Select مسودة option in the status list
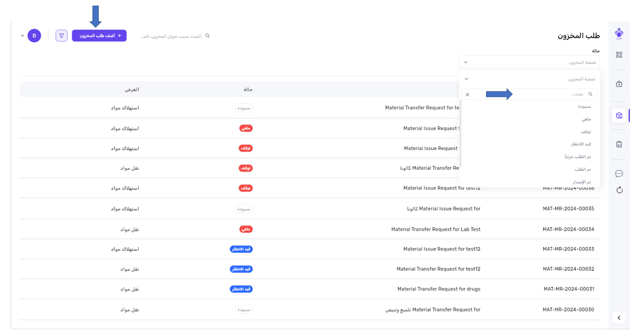 584,107
